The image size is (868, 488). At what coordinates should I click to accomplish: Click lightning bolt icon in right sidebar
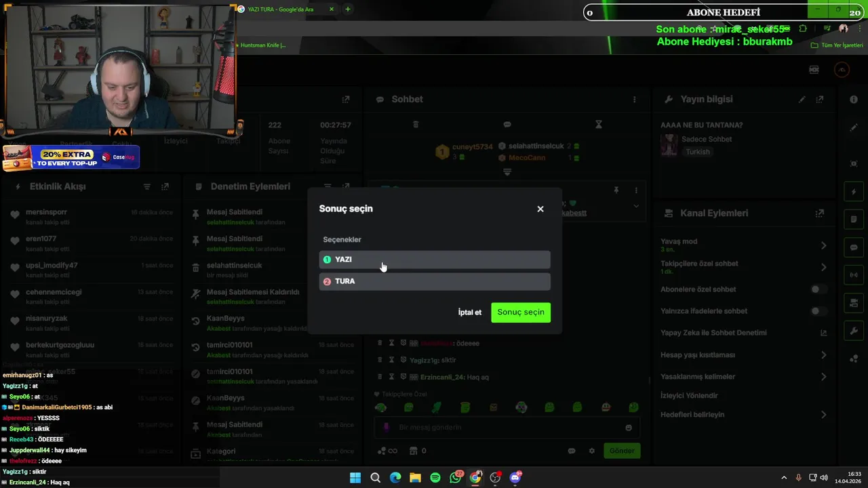(854, 192)
